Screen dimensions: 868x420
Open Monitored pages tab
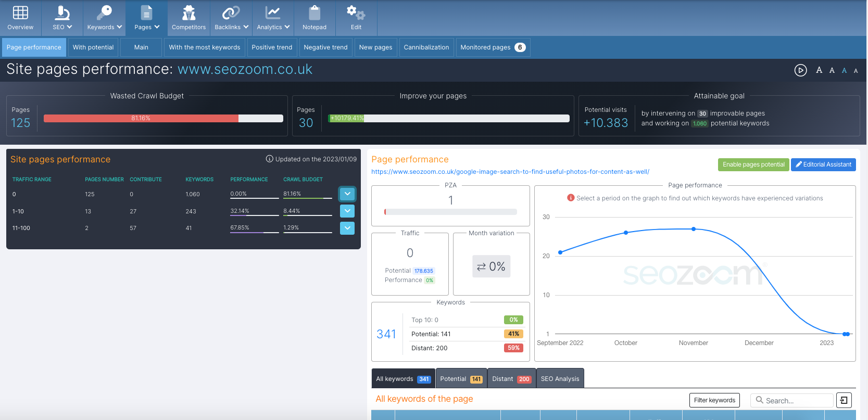[x=493, y=47]
